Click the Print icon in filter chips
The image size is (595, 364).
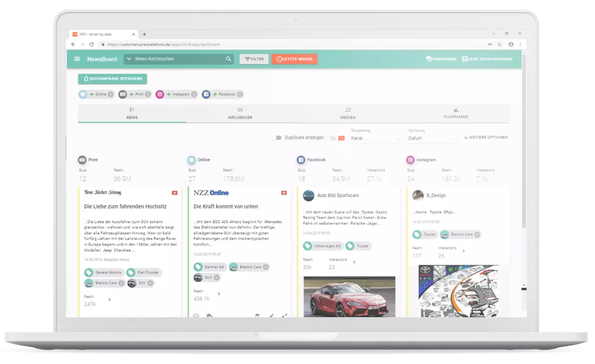point(122,94)
